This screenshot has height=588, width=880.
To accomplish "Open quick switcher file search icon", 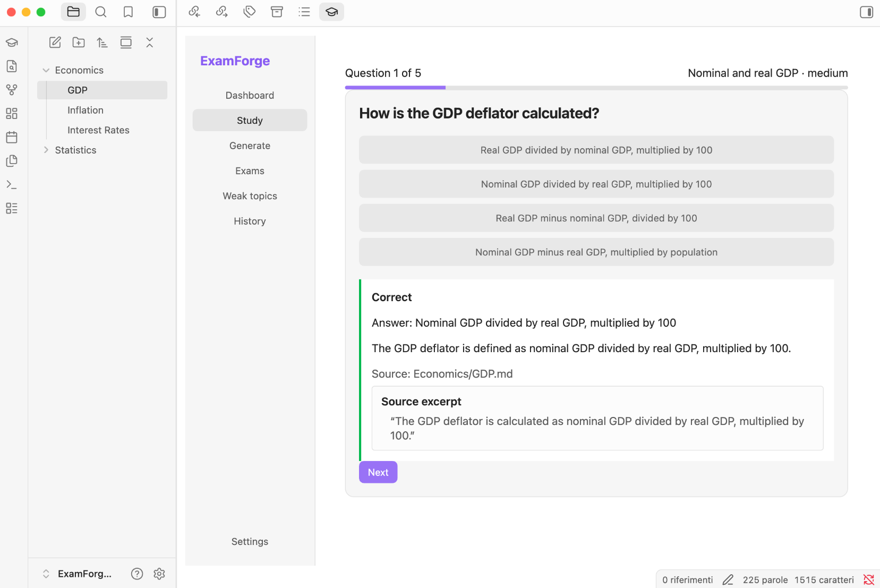I will click(12, 66).
